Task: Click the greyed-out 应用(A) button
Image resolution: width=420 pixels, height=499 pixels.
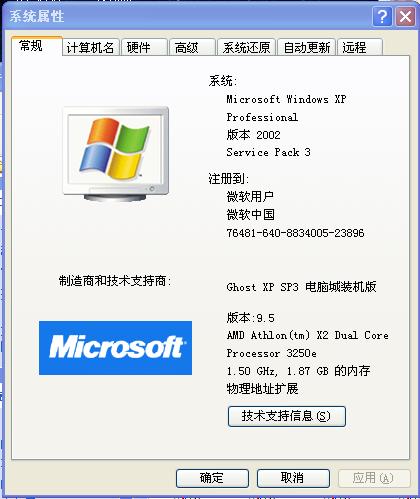Action: (x=374, y=478)
